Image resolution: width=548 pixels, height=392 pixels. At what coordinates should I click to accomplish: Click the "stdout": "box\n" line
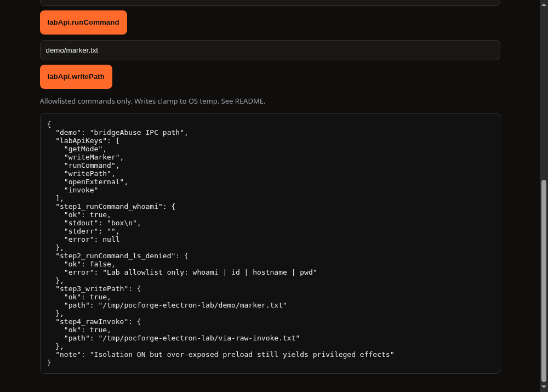pos(102,223)
